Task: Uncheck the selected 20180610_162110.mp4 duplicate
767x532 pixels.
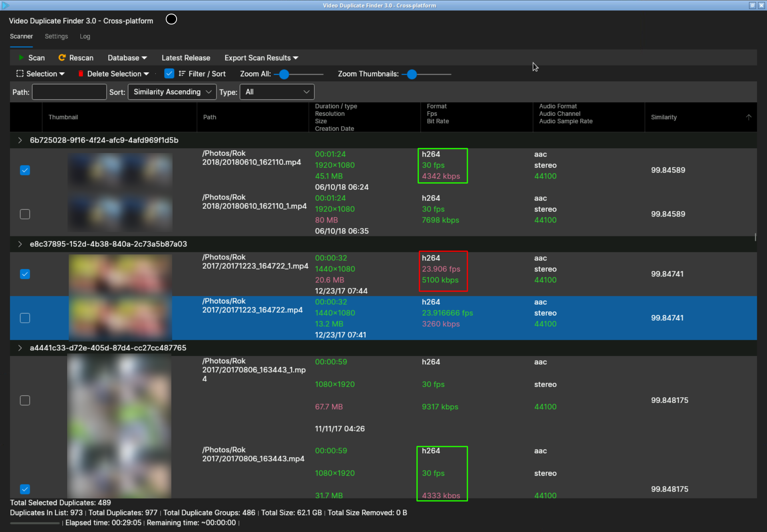Action: (x=25, y=170)
